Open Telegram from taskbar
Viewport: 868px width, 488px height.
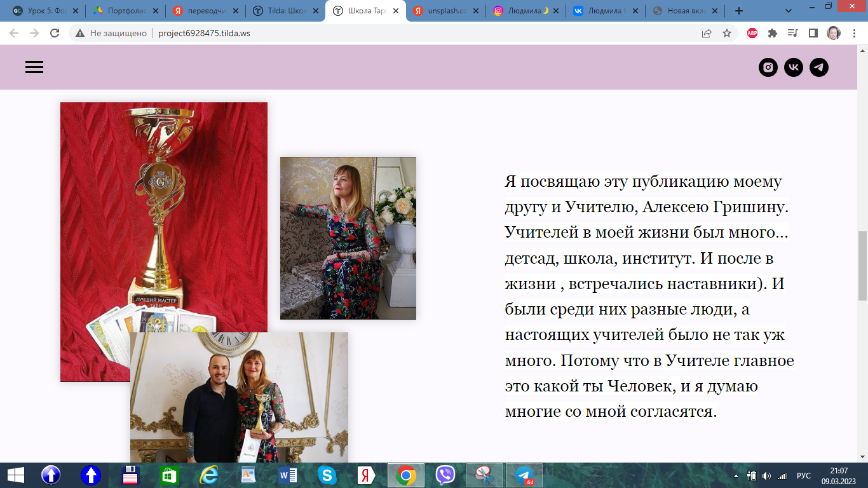pyautogui.click(x=524, y=475)
